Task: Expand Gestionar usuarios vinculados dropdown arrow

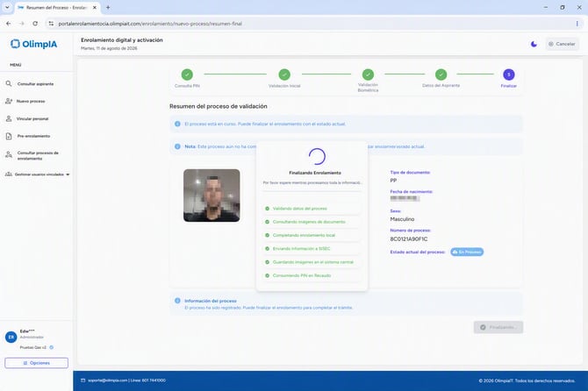Action: point(68,174)
